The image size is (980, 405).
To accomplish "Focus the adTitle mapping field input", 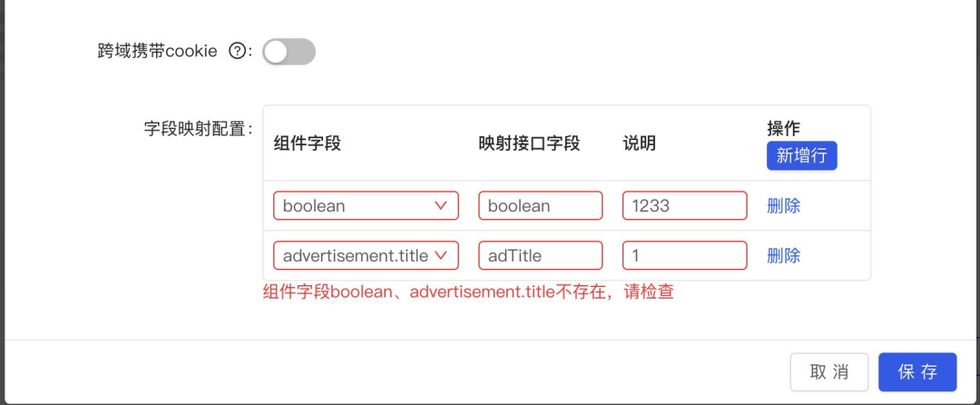I will [x=541, y=256].
